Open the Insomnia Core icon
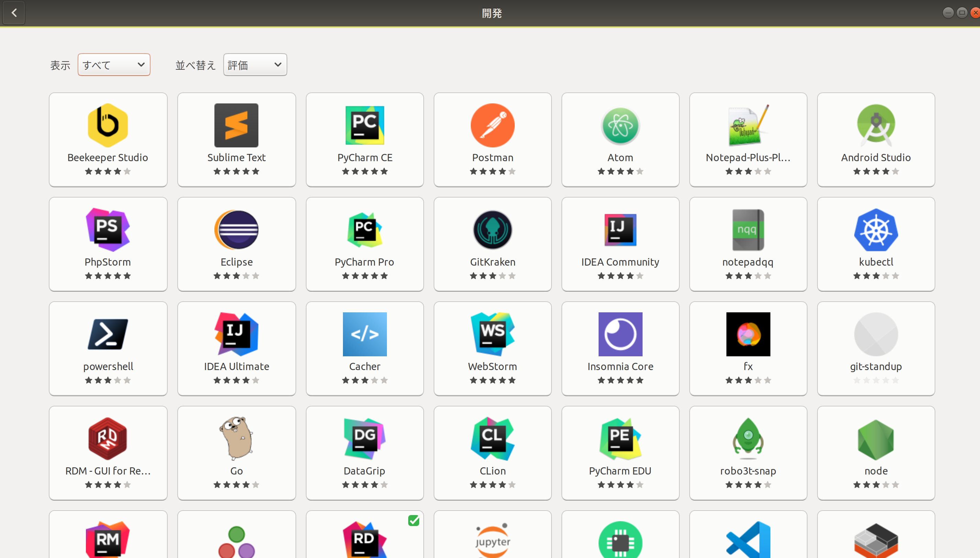This screenshot has height=558, width=980. click(620, 334)
